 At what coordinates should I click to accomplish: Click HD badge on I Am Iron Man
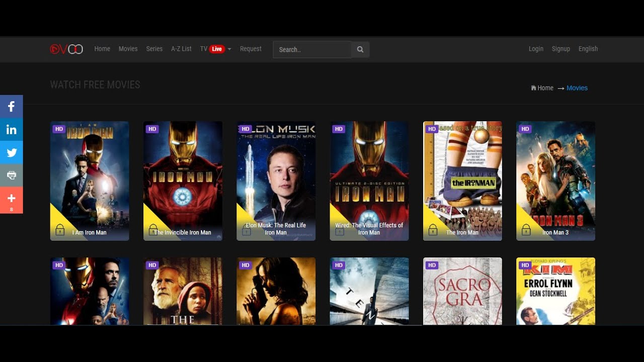coord(59,129)
